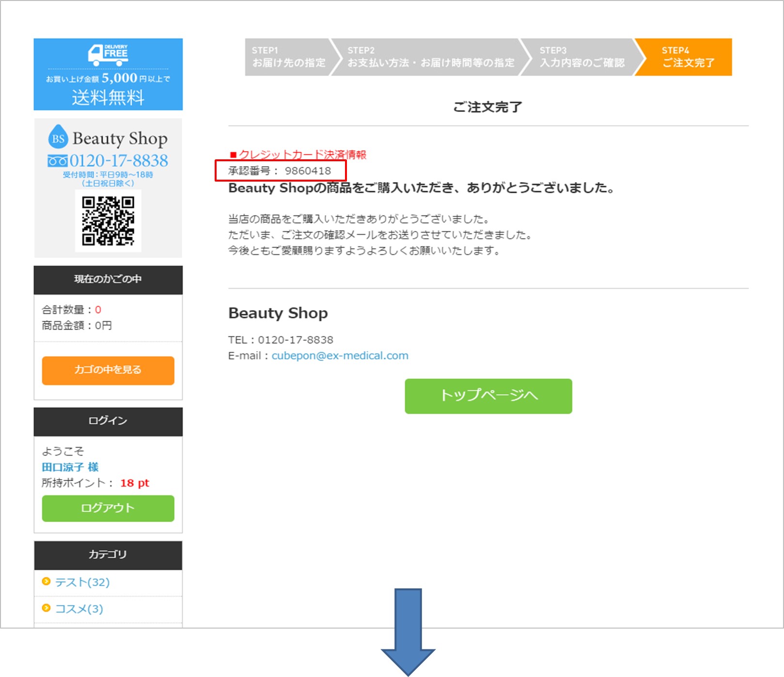Click the 送料無料 banner
Viewport: 784px width, 677px height.
[108, 74]
